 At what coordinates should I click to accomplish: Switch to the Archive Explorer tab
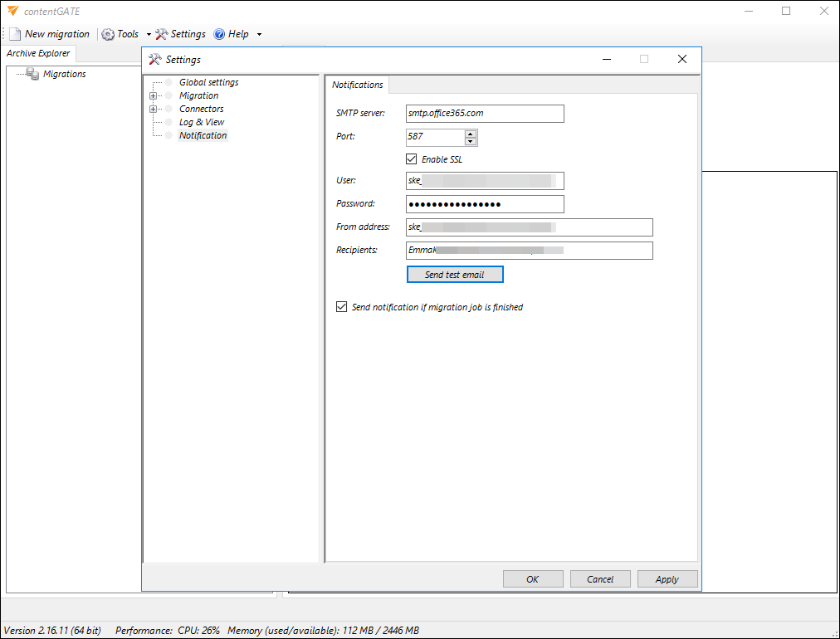[x=39, y=53]
